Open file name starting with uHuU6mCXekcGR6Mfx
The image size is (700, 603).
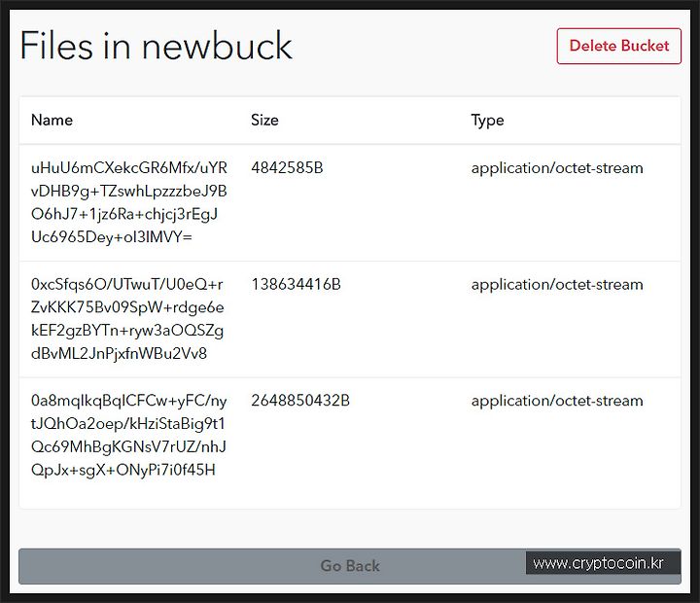(129, 202)
